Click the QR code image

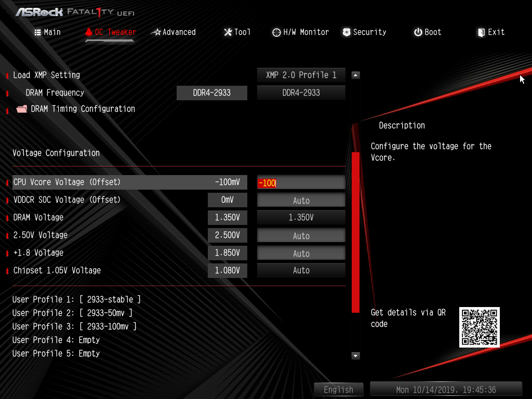click(x=479, y=327)
